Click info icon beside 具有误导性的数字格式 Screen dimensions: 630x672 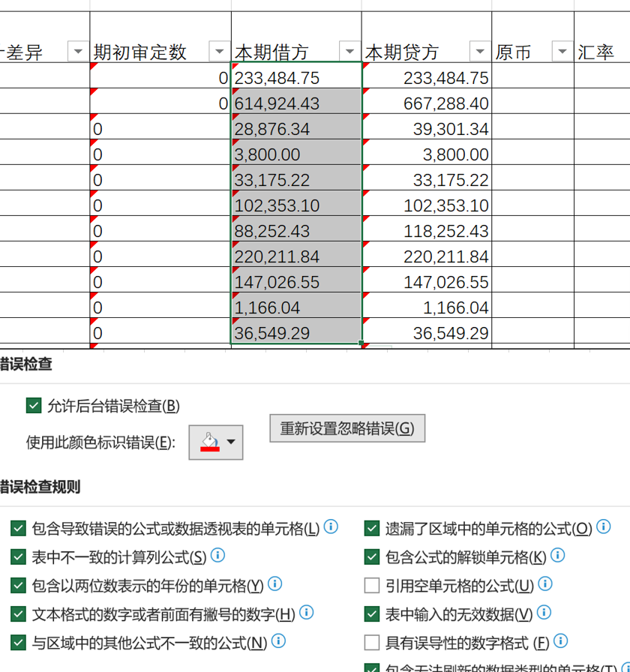pyautogui.click(x=560, y=641)
